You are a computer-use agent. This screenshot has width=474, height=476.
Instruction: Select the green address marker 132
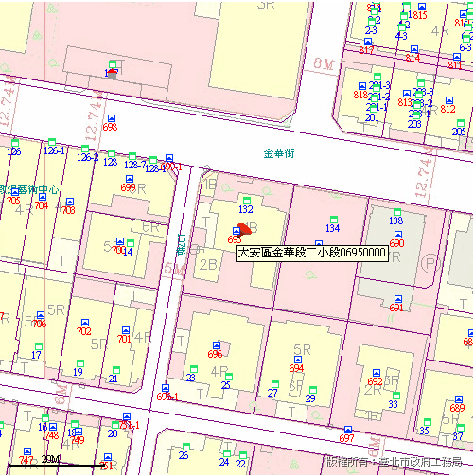click(x=247, y=201)
